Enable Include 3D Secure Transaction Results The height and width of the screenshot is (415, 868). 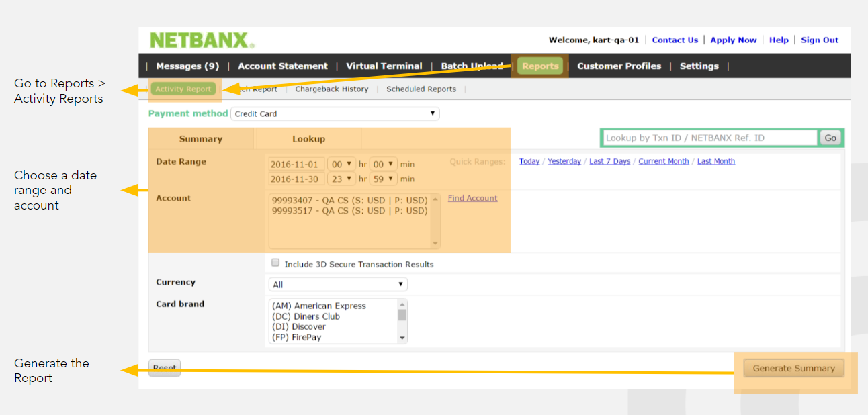(x=275, y=263)
